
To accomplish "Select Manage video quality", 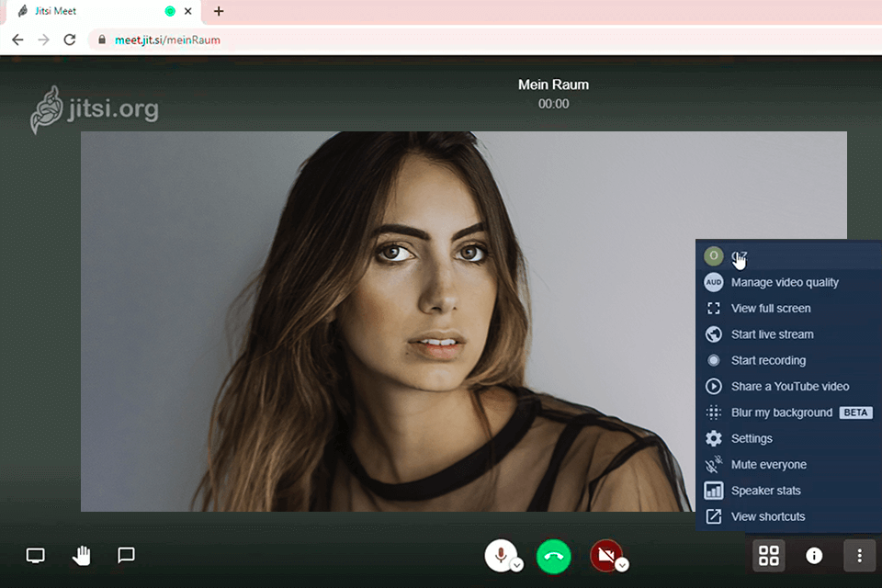I will pyautogui.click(x=788, y=282).
